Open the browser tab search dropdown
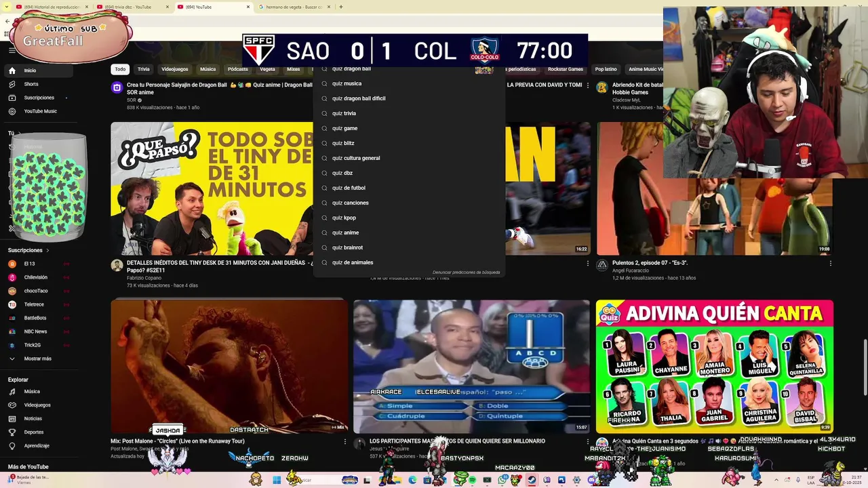The height and width of the screenshot is (488, 868). pyautogui.click(x=7, y=7)
